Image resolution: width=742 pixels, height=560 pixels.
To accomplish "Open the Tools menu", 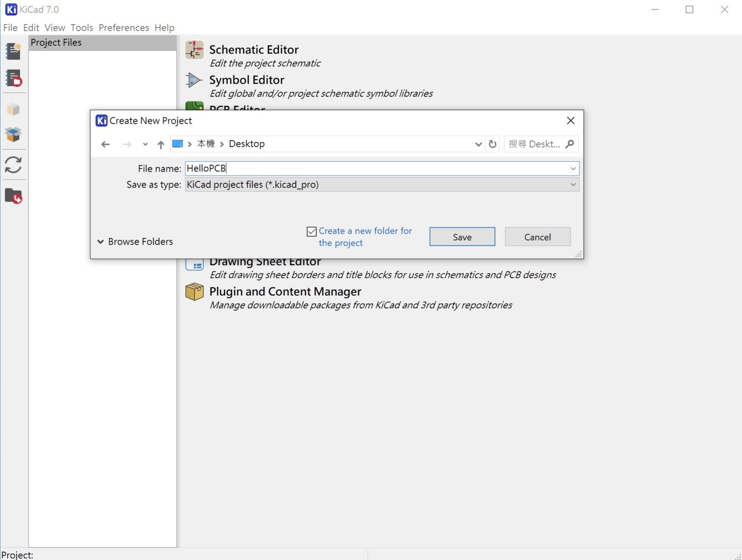I will [82, 28].
